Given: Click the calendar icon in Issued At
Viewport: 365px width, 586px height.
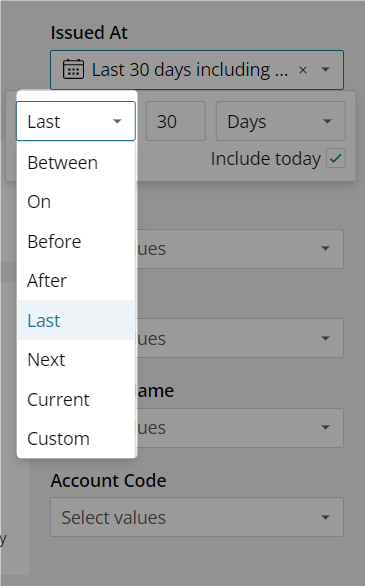Looking at the screenshot, I should coord(73,70).
